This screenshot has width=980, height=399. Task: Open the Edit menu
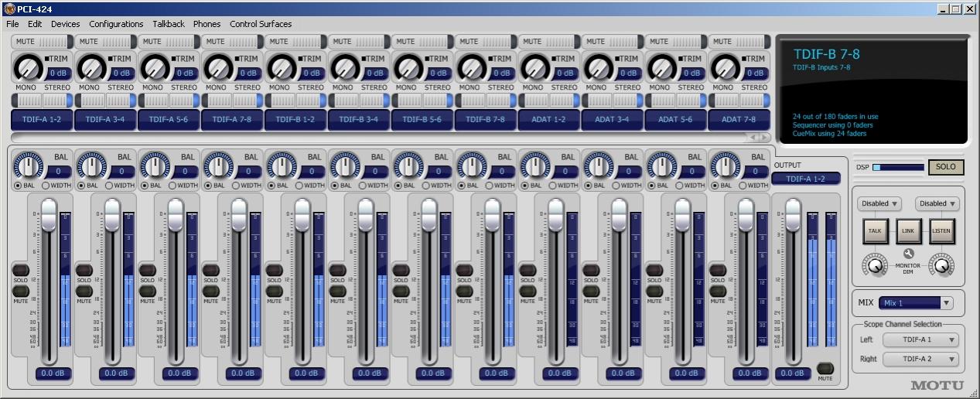pyautogui.click(x=35, y=24)
